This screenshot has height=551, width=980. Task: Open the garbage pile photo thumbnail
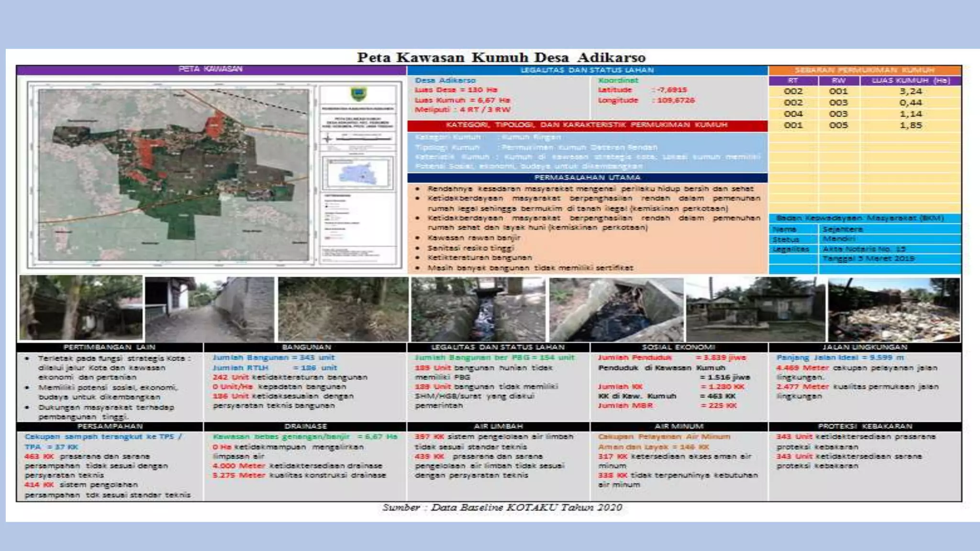[894, 310]
